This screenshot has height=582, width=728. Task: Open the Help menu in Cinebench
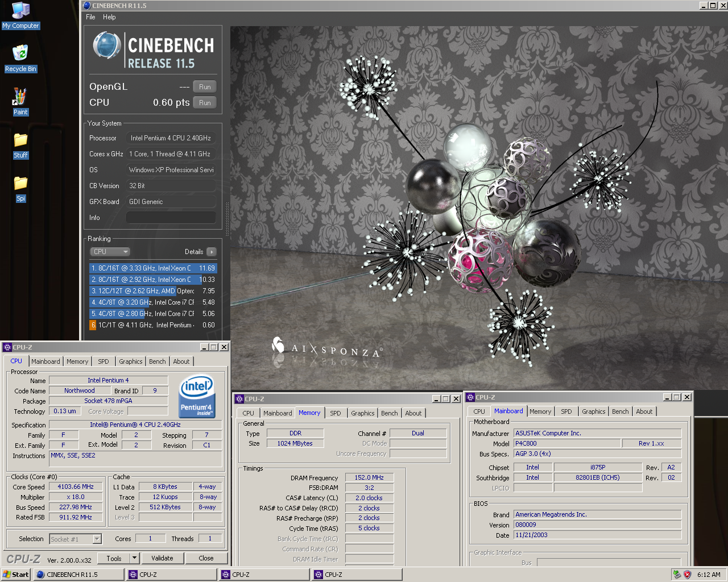click(x=109, y=17)
